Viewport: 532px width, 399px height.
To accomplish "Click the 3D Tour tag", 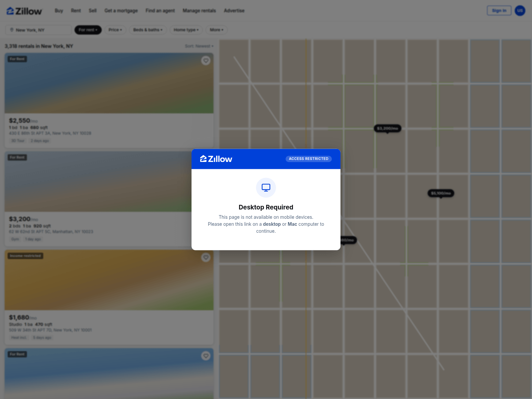I will [x=18, y=141].
